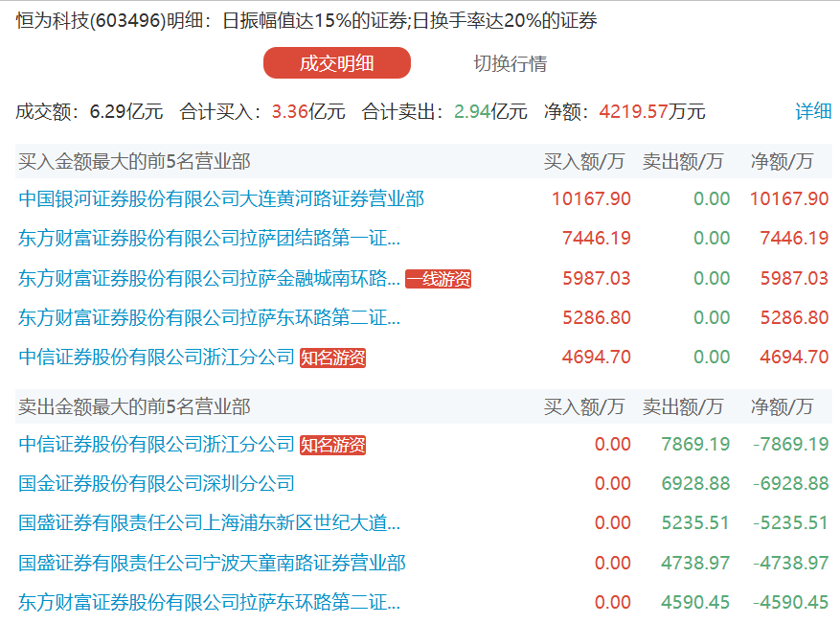Open 东方财富证券拉萨东环路第二证 in the sell list
The image size is (840, 624).
[x=210, y=602]
